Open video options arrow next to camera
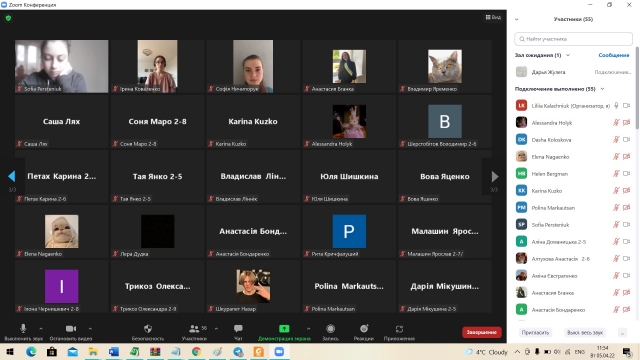The image size is (640, 360). coord(90,329)
